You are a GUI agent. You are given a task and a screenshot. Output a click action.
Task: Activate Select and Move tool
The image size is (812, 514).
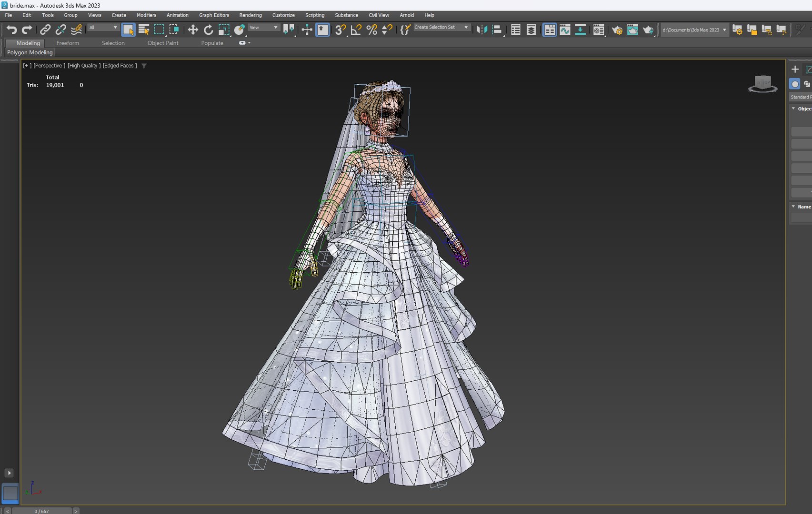(x=193, y=30)
